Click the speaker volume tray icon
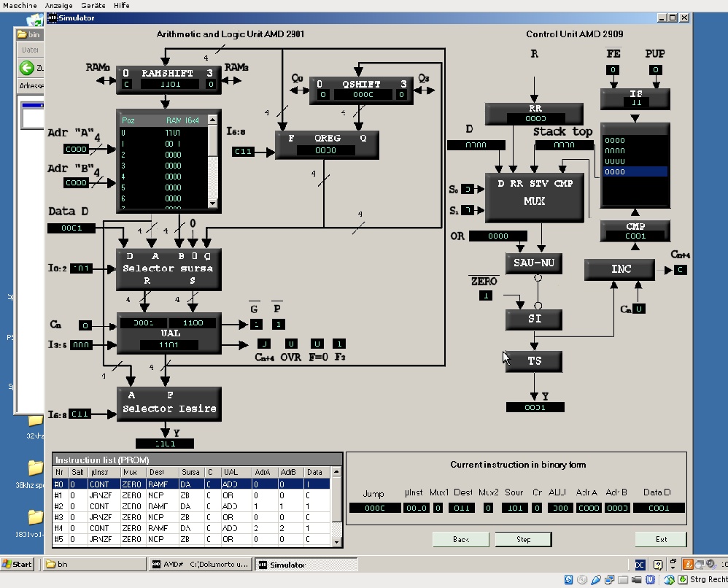This screenshot has height=588, width=728. pos(710,565)
